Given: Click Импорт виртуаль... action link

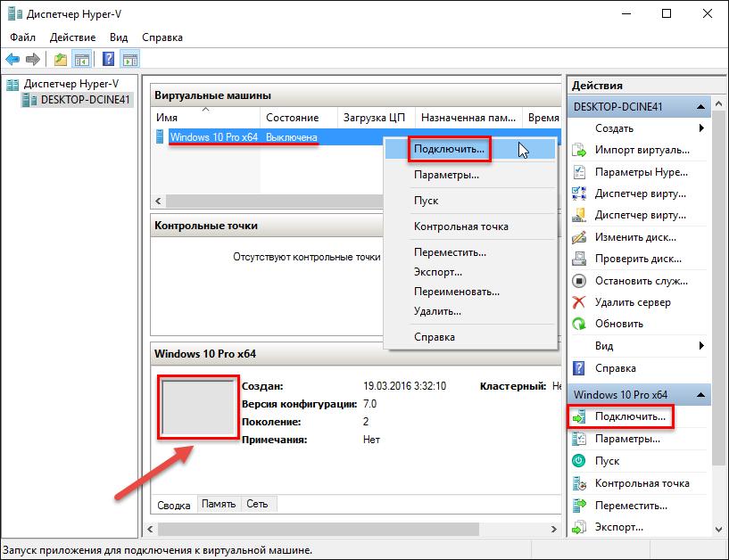Looking at the screenshot, I should point(642,150).
